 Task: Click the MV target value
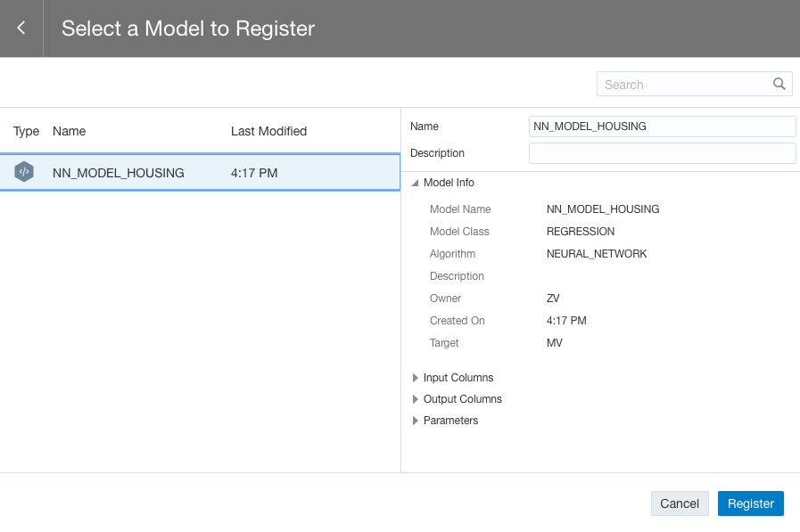point(555,343)
